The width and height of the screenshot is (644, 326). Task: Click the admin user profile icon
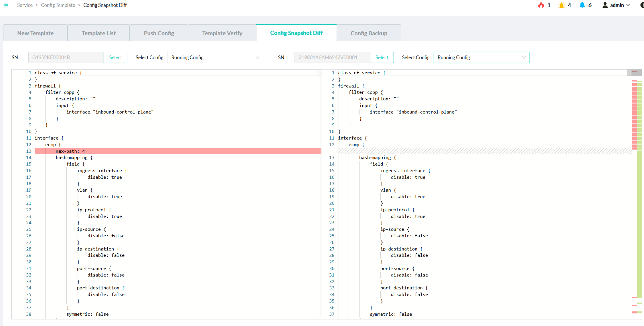(x=605, y=5)
